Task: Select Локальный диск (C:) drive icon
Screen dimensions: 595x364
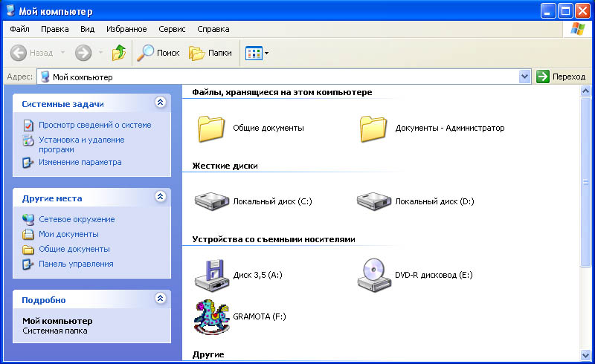Action: (x=212, y=201)
